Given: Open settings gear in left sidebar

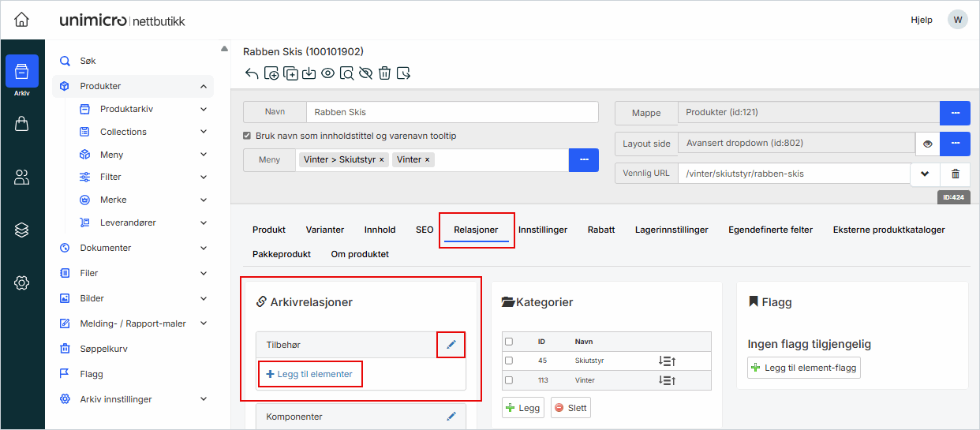Looking at the screenshot, I should point(22,282).
